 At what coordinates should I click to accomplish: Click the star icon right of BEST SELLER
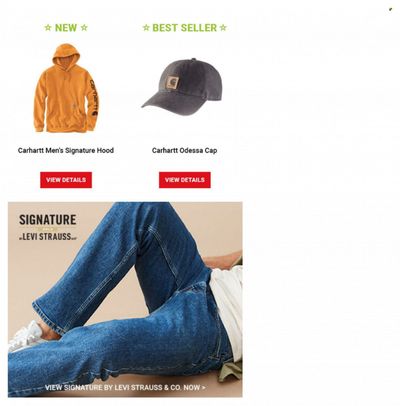(223, 28)
